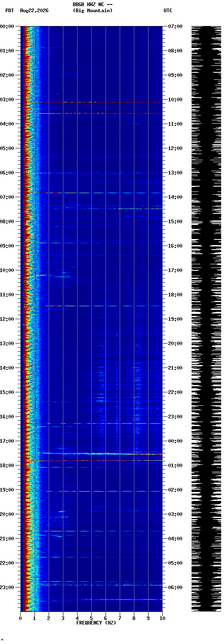The height and width of the screenshot is (644, 224).
Task: Click PDT time label '06:00'
Action: click(7, 173)
